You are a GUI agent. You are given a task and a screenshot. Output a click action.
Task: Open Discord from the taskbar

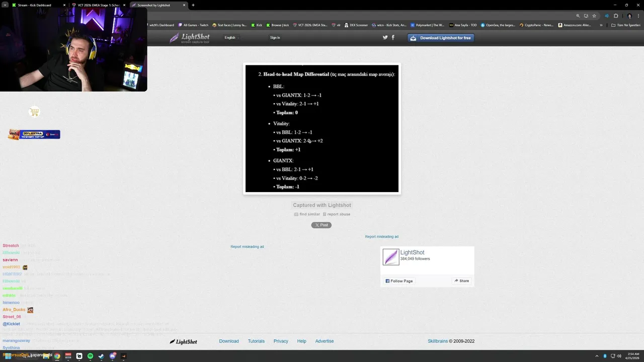coord(113,356)
